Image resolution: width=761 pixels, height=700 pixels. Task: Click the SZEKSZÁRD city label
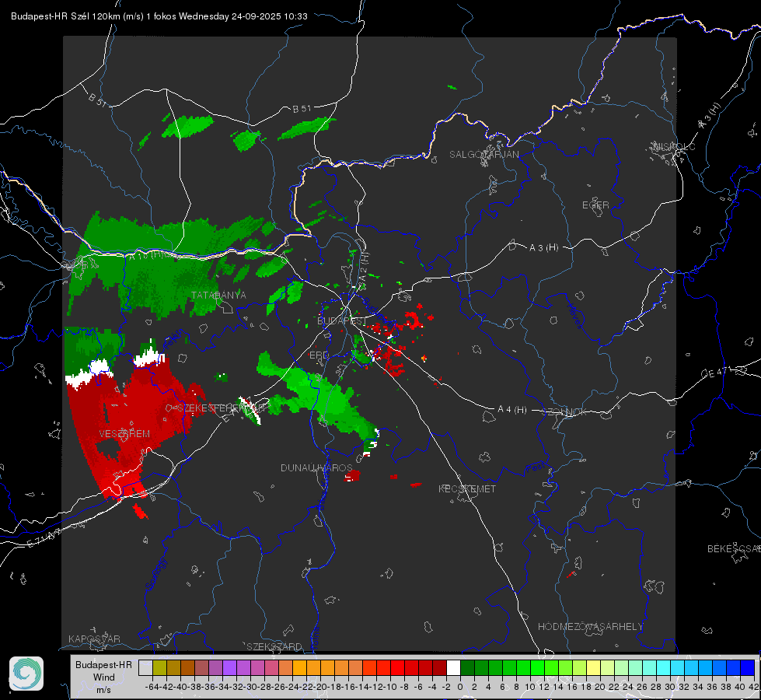point(274,646)
